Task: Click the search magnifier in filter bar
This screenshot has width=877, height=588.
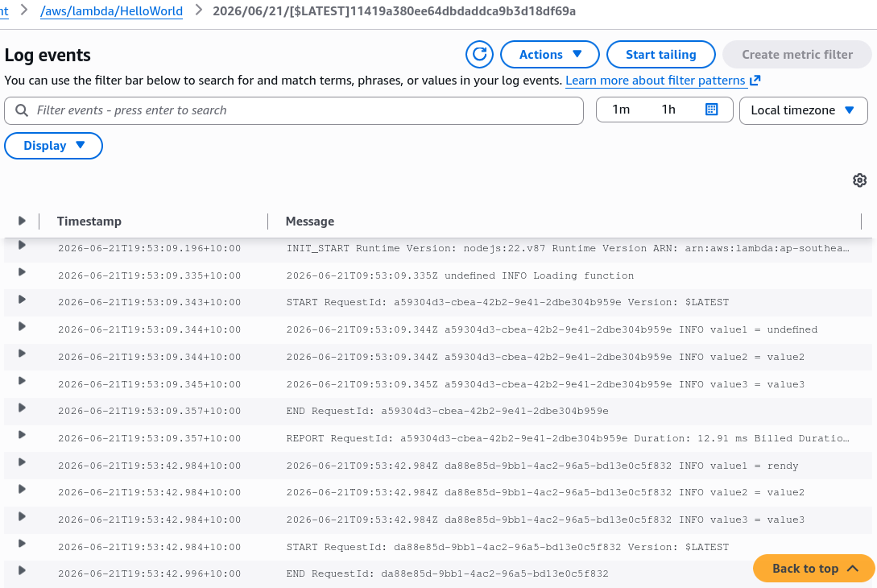Action: [22, 110]
